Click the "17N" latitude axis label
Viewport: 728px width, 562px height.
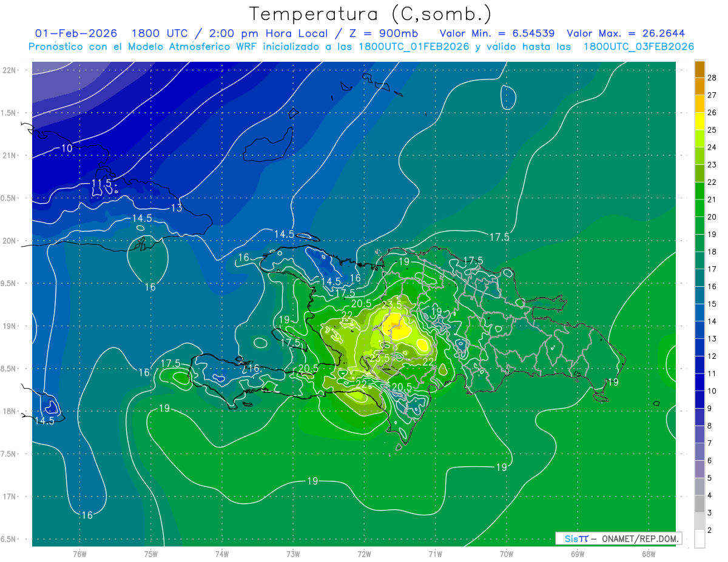(x=9, y=497)
